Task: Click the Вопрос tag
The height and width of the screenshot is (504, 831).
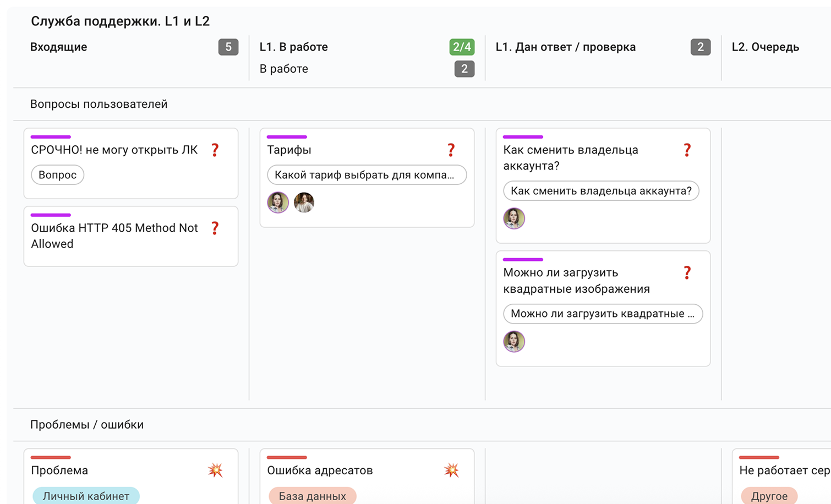Action: click(x=57, y=175)
